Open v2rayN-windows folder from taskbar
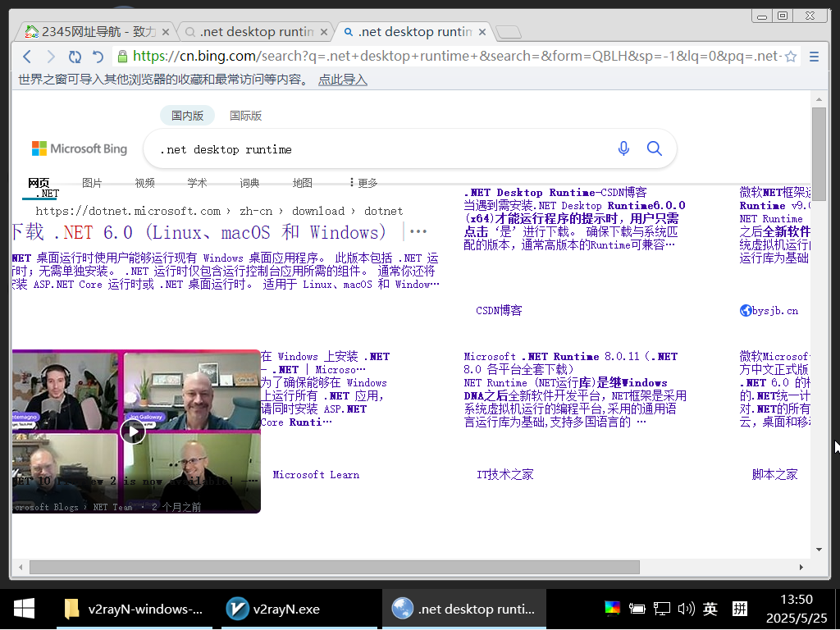This screenshot has height=630, width=840. pyautogui.click(x=134, y=609)
